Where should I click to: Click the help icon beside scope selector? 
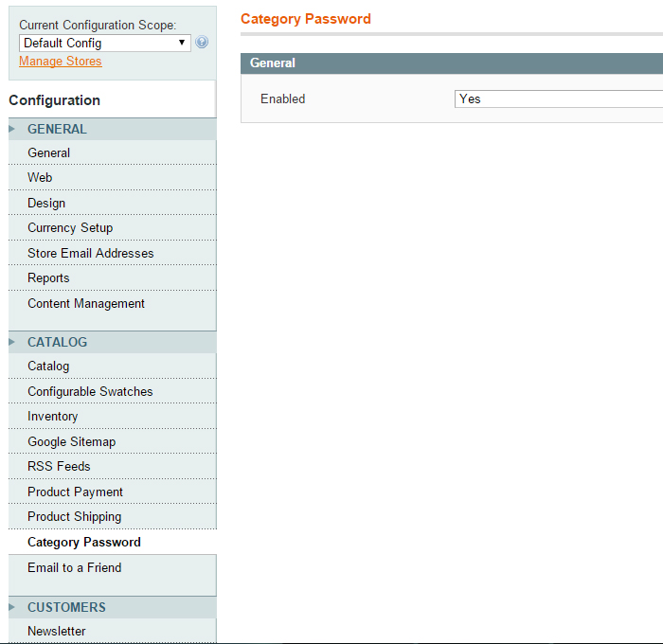pos(202,43)
